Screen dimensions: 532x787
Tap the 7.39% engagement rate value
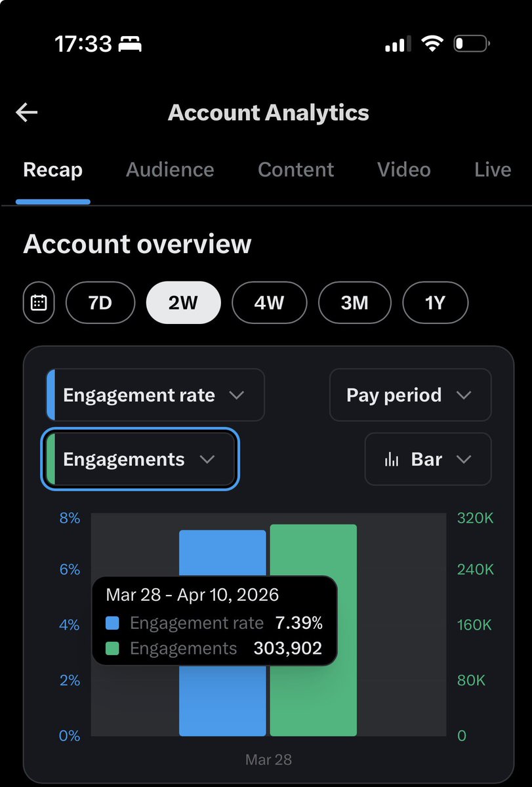tap(299, 623)
